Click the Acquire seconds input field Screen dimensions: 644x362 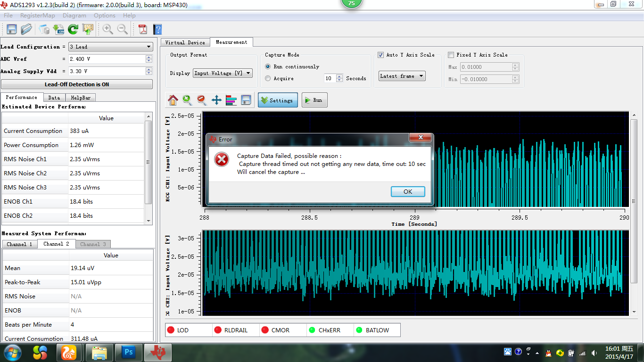330,78
